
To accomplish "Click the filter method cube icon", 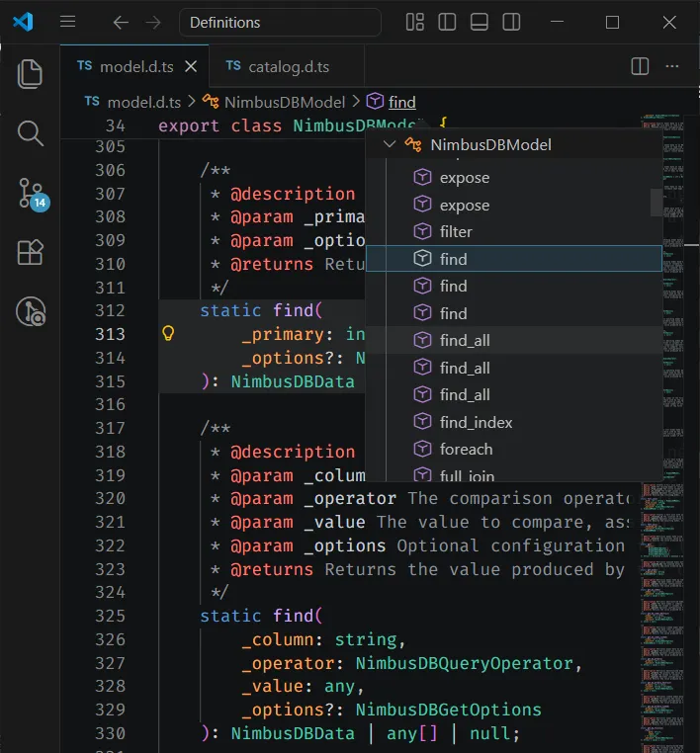I will [x=422, y=231].
